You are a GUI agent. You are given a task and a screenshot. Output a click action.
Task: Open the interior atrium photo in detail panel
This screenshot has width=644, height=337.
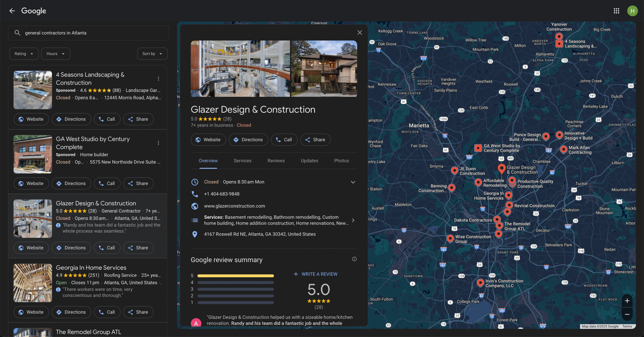click(x=240, y=69)
